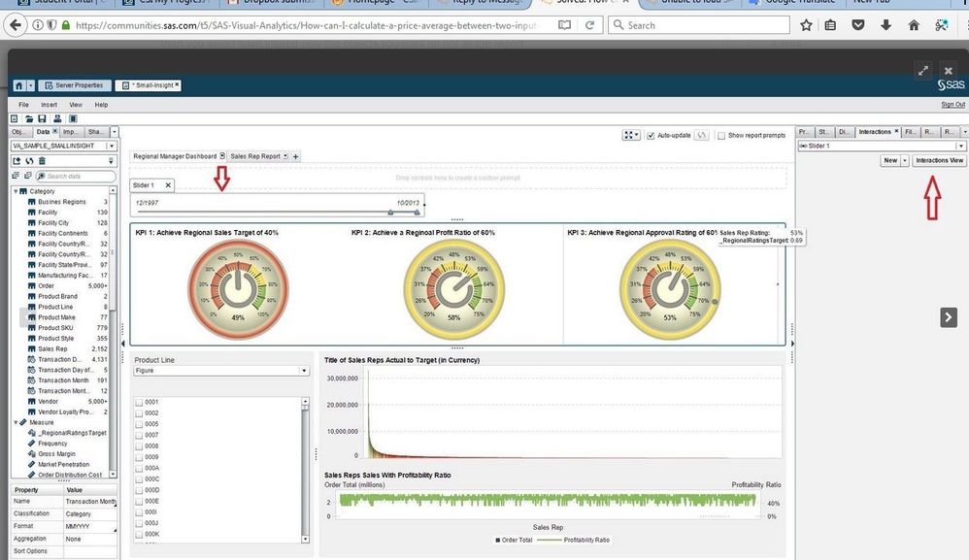Image resolution: width=969 pixels, height=560 pixels.
Task: Click the right handle of Slider 1
Action: pos(418,213)
